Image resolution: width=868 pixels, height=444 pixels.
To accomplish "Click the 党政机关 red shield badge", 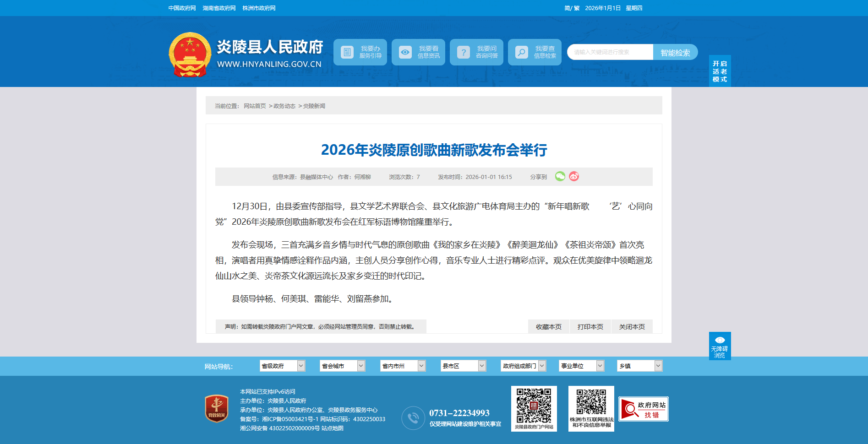I will pyautogui.click(x=217, y=408).
